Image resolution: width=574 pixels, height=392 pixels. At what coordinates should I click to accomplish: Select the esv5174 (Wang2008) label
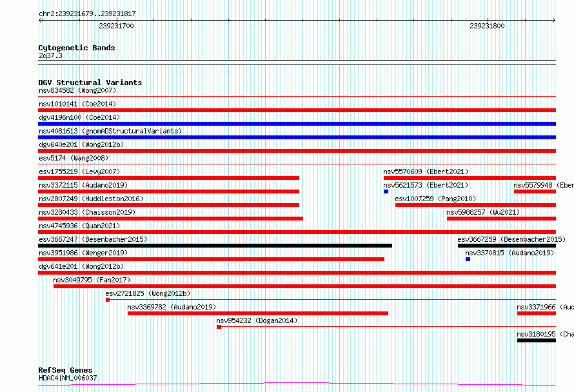click(x=74, y=158)
